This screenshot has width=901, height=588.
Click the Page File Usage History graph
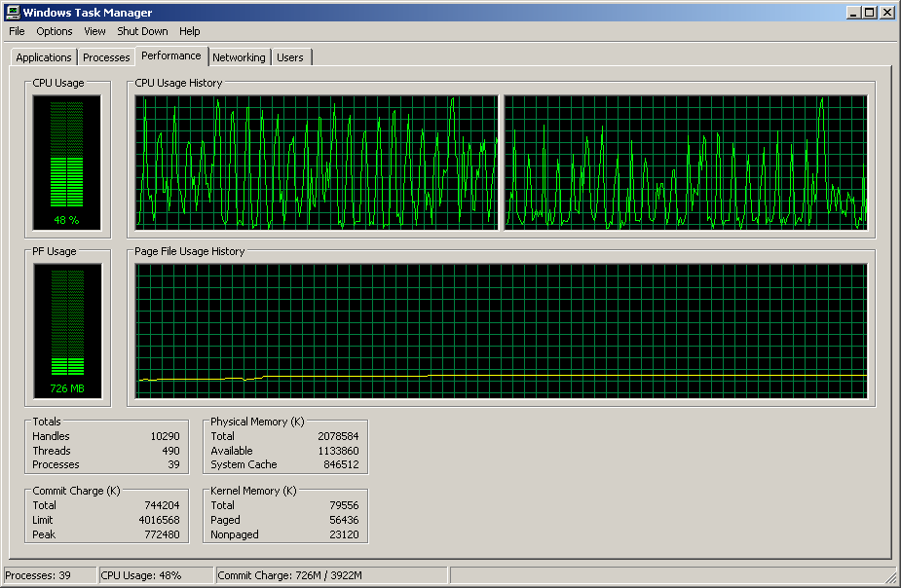pyautogui.click(x=501, y=331)
